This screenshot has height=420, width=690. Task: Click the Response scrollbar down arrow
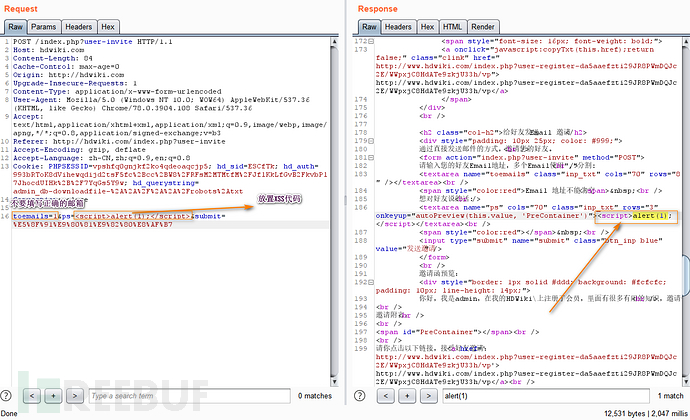tap(686, 382)
